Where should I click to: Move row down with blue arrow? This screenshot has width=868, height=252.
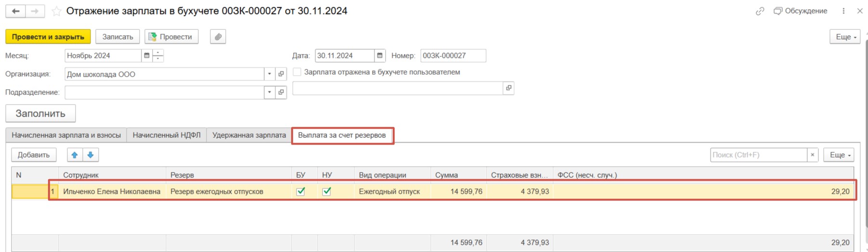91,155
